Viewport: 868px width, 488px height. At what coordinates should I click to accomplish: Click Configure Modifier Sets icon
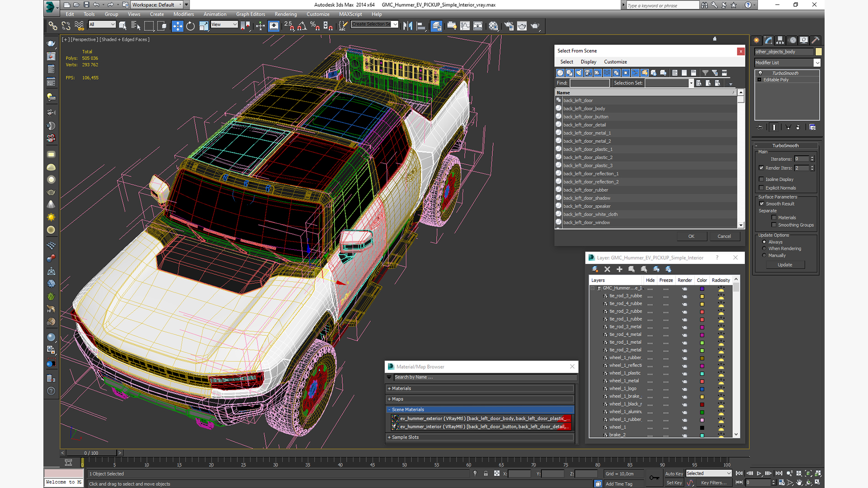pyautogui.click(x=812, y=127)
